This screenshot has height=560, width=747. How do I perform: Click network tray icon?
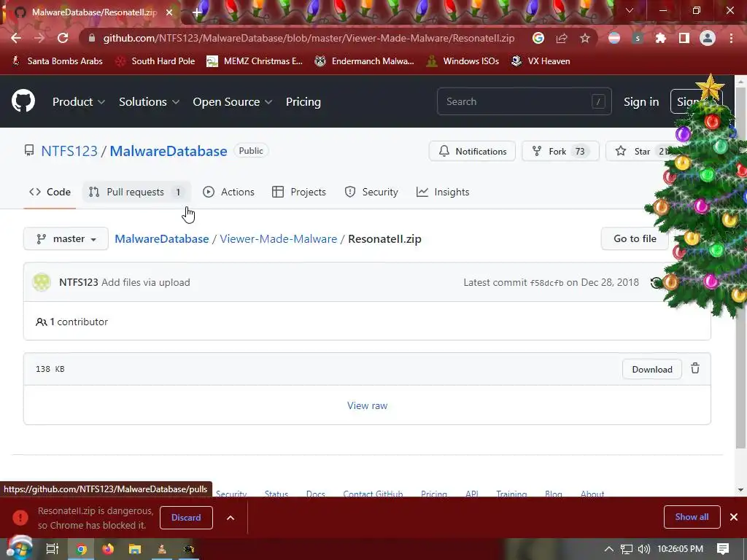point(627,549)
